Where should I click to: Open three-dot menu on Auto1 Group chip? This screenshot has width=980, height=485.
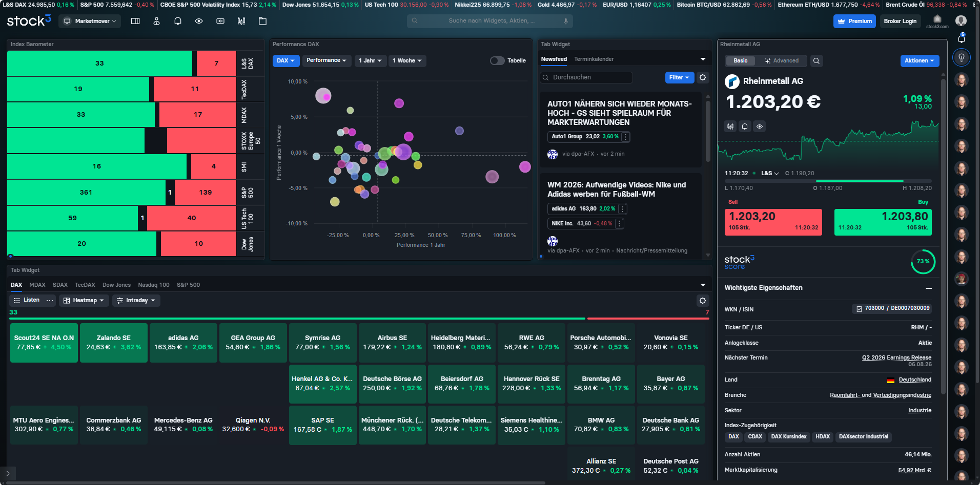626,137
